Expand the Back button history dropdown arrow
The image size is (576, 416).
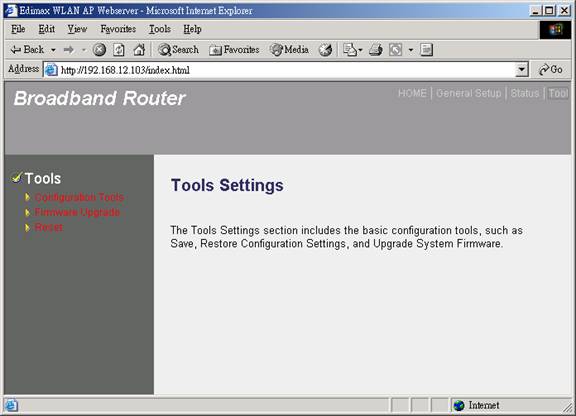click(53, 50)
